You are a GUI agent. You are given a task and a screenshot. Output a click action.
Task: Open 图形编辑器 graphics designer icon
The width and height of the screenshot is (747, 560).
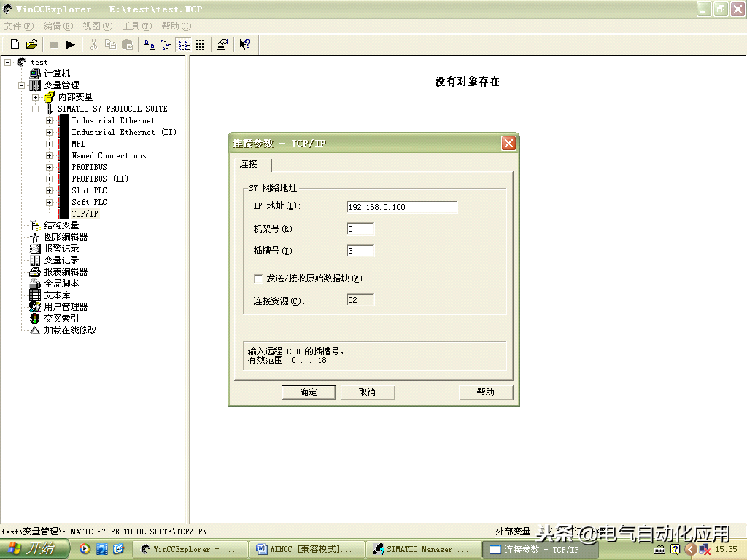(x=35, y=237)
